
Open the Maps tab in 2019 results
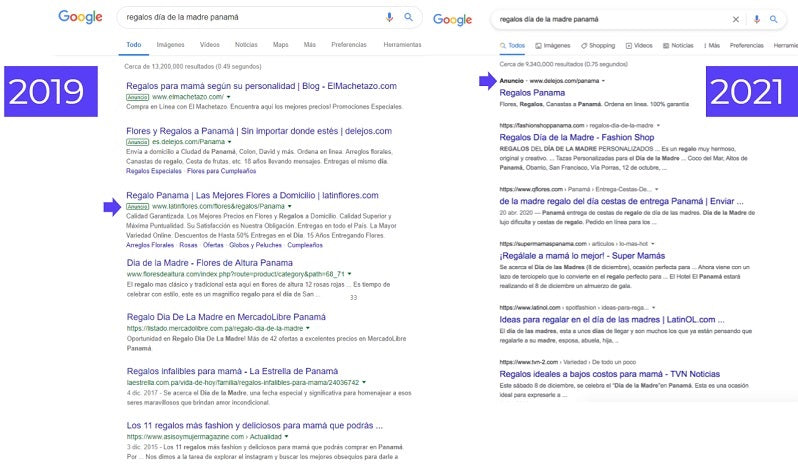280,45
